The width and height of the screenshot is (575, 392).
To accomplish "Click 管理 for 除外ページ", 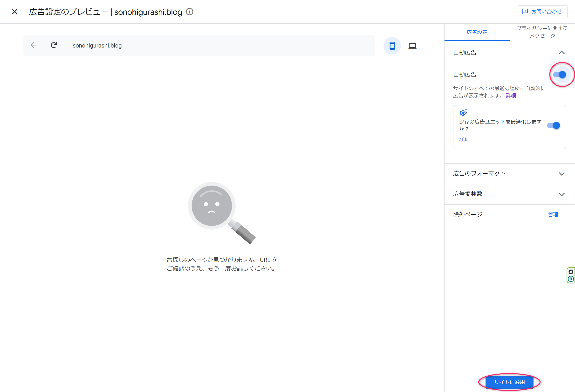I will click(553, 214).
